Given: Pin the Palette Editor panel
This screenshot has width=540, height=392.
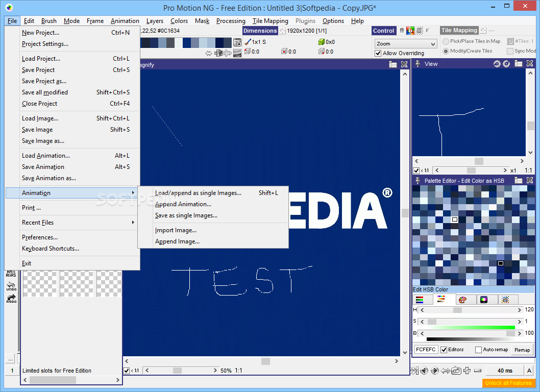Looking at the screenshot, I should [418, 181].
